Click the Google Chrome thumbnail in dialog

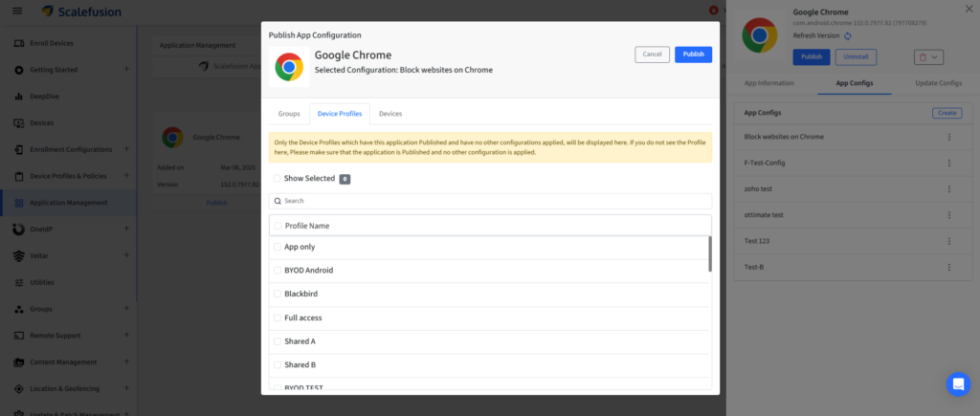289,67
